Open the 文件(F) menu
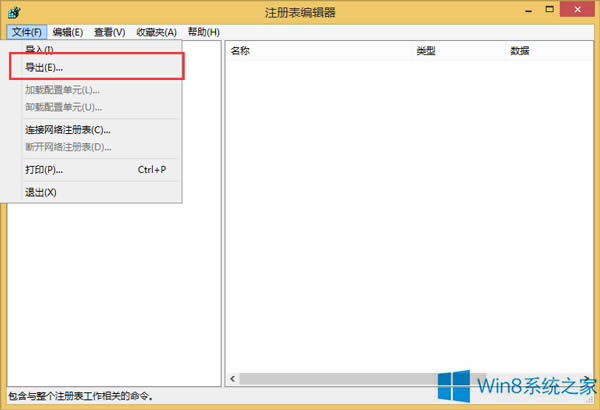The image size is (600, 410). 27,32
